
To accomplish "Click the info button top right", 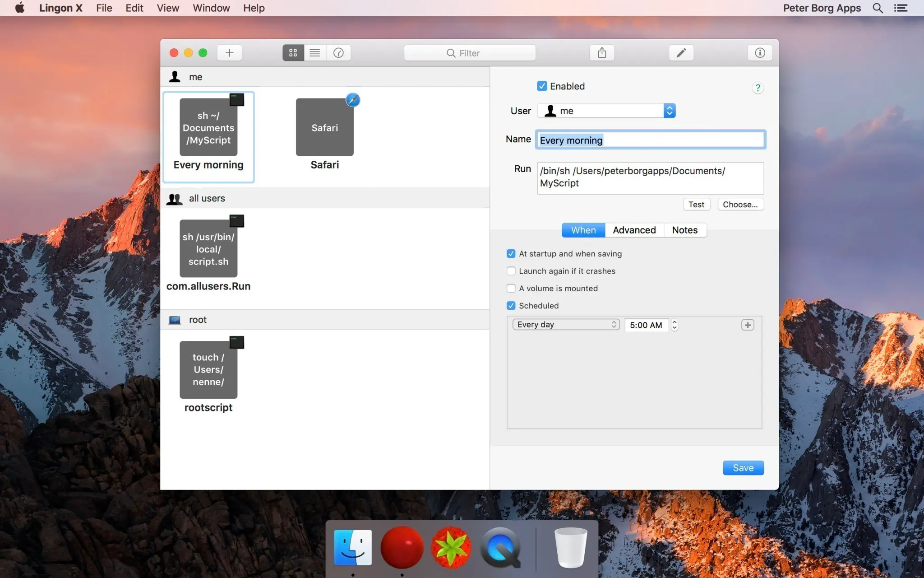I will 760,52.
